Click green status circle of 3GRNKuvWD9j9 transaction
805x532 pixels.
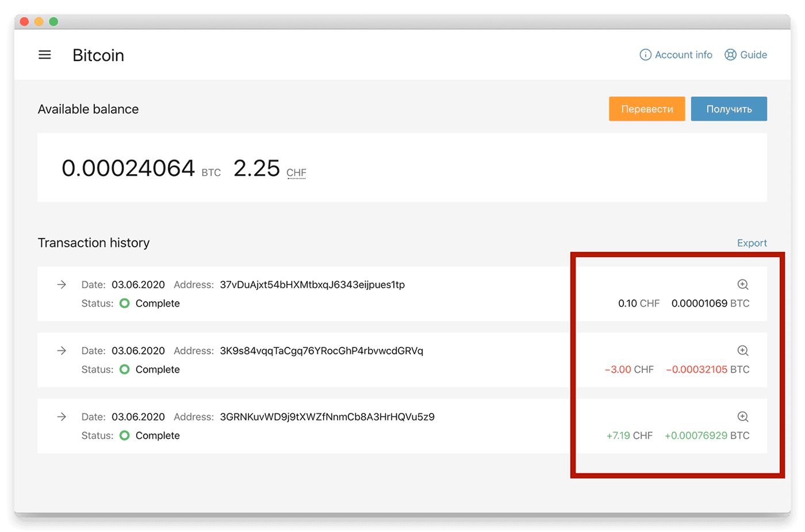[x=124, y=435]
